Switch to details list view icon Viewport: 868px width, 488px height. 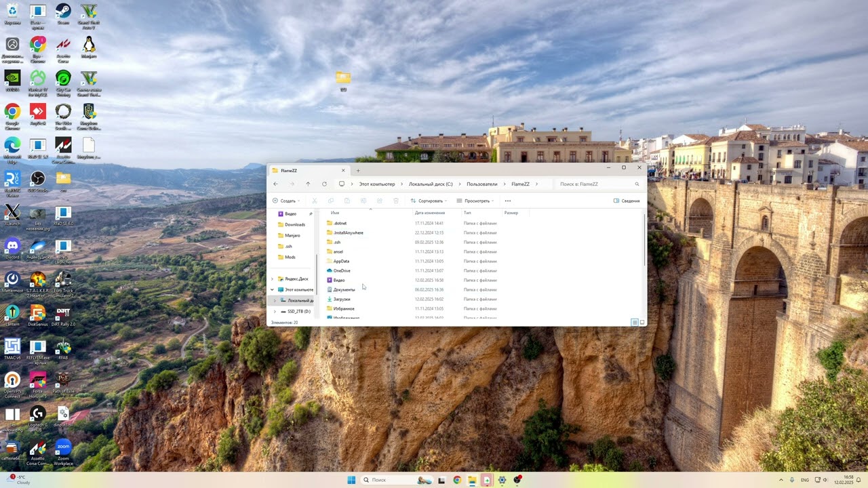635,323
